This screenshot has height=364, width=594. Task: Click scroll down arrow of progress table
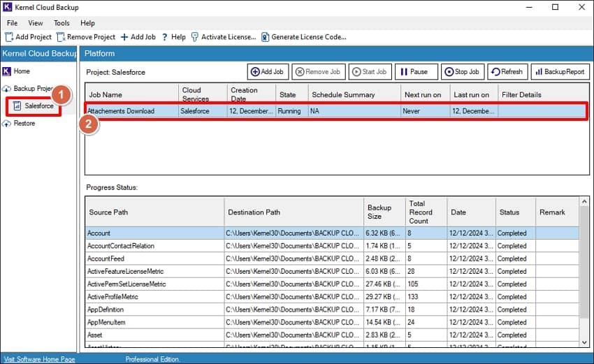click(x=584, y=342)
